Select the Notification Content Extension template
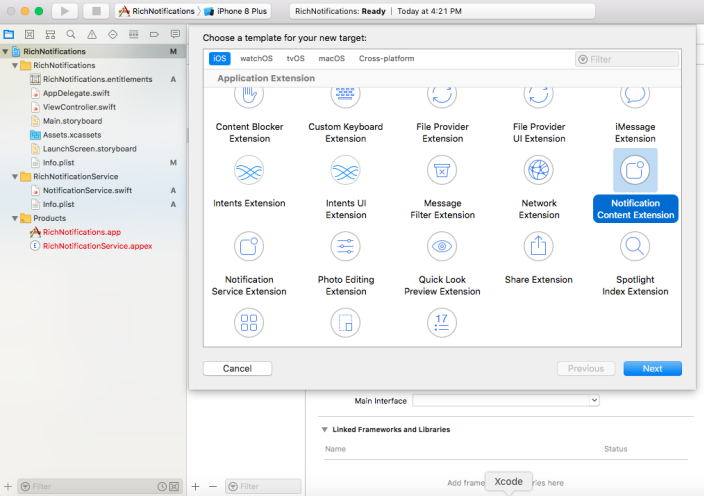The image size is (704, 496). [x=635, y=186]
